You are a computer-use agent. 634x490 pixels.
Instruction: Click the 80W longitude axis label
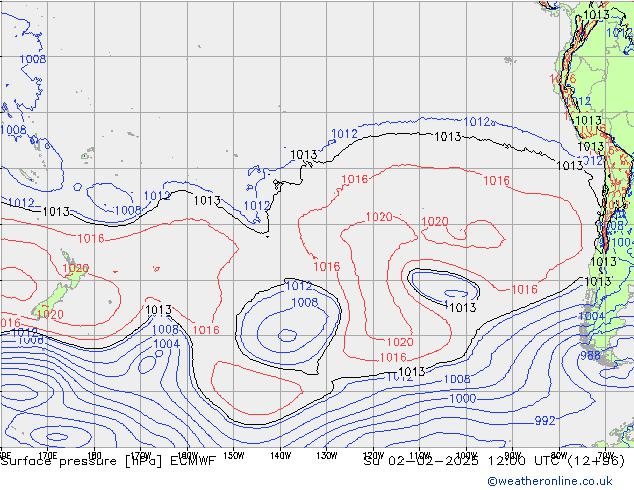(559, 455)
